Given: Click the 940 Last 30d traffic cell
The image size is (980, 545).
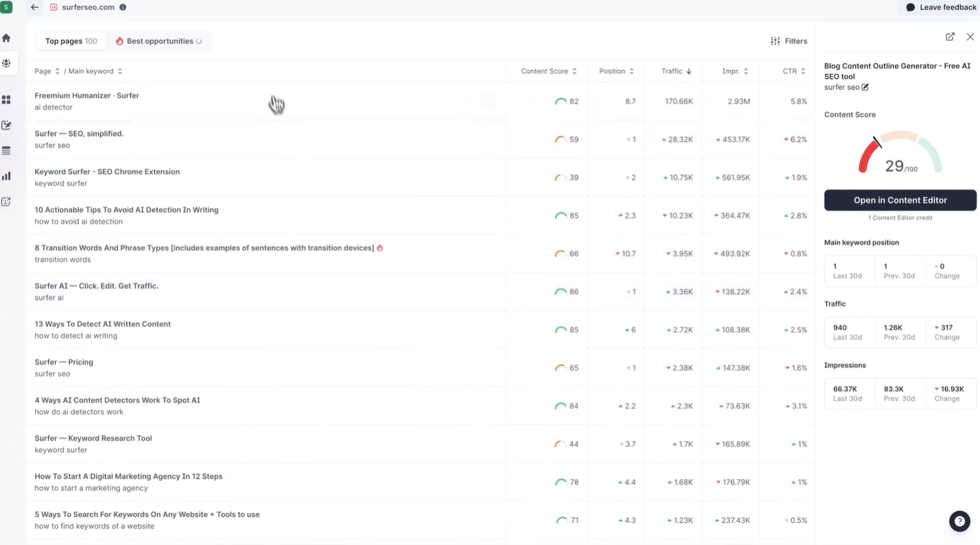Looking at the screenshot, I should (849, 332).
